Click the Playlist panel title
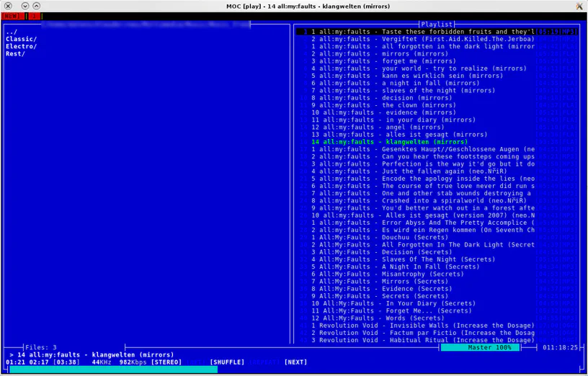This screenshot has width=588, height=376. (x=437, y=24)
